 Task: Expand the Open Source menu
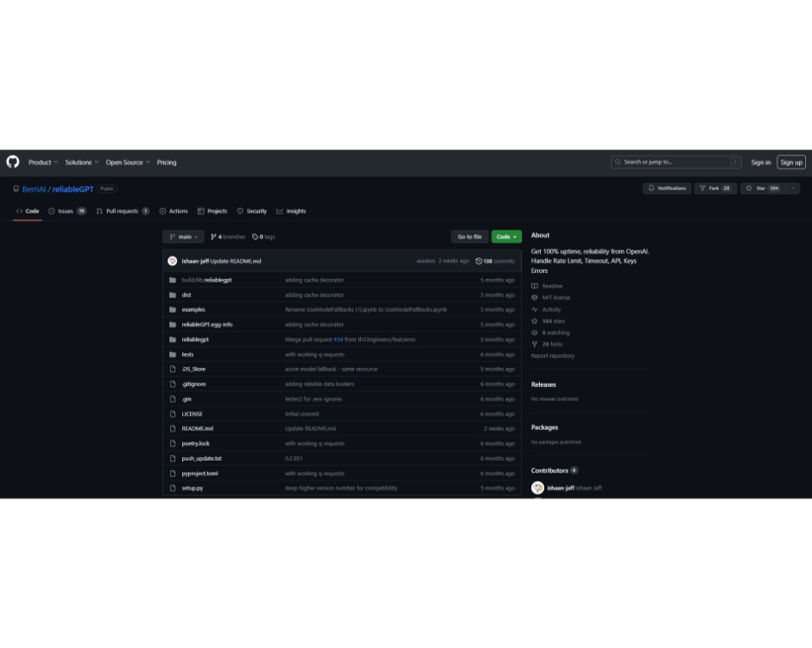pos(128,162)
